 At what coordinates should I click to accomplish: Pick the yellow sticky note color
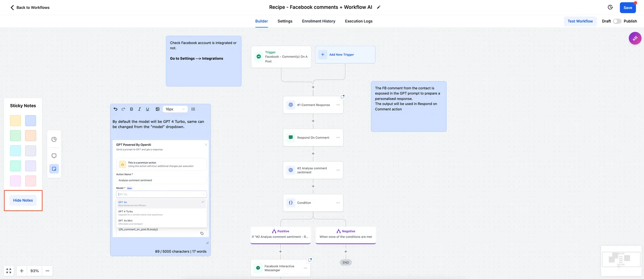[x=15, y=120]
